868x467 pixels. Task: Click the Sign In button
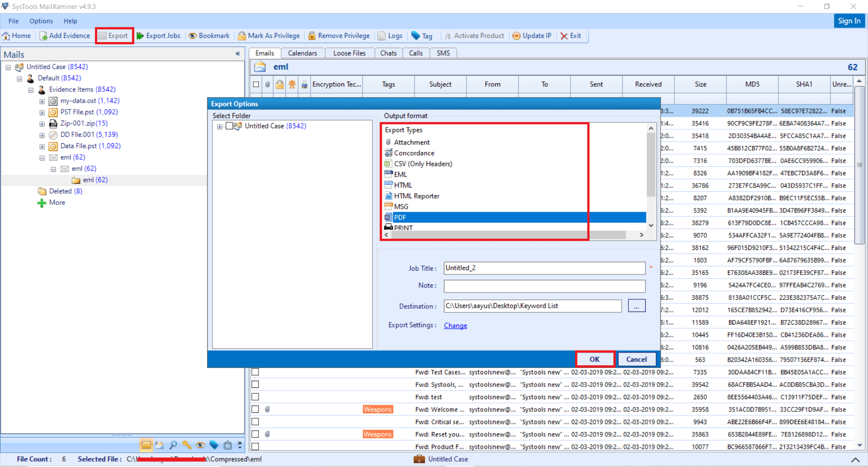(x=849, y=21)
